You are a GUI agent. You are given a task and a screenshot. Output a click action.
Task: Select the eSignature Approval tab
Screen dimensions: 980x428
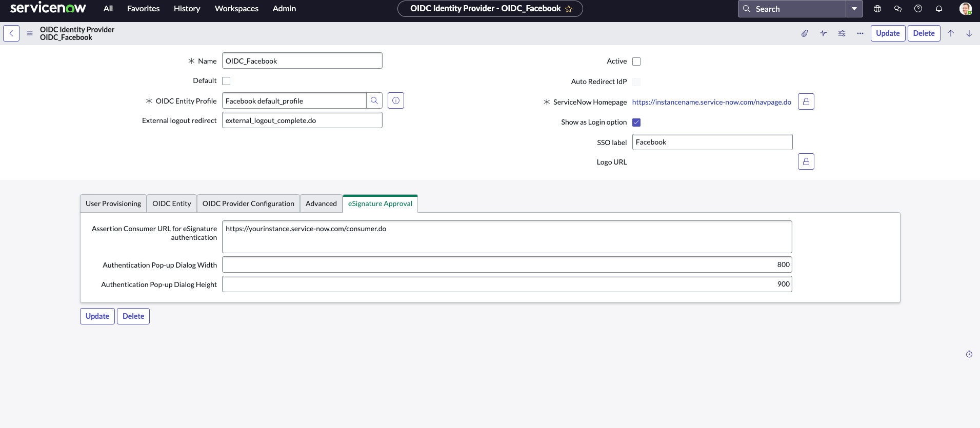coord(380,203)
